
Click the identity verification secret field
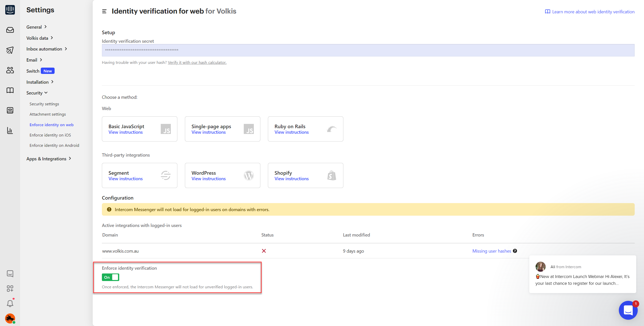tap(368, 50)
